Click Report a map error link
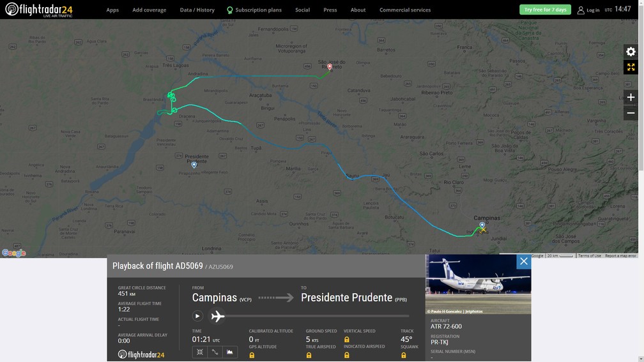644x362 pixels. point(620,255)
